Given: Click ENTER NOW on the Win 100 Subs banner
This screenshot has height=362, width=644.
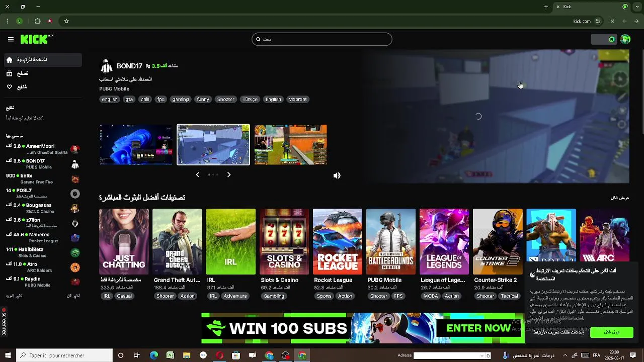Looking at the screenshot, I should click(x=478, y=328).
